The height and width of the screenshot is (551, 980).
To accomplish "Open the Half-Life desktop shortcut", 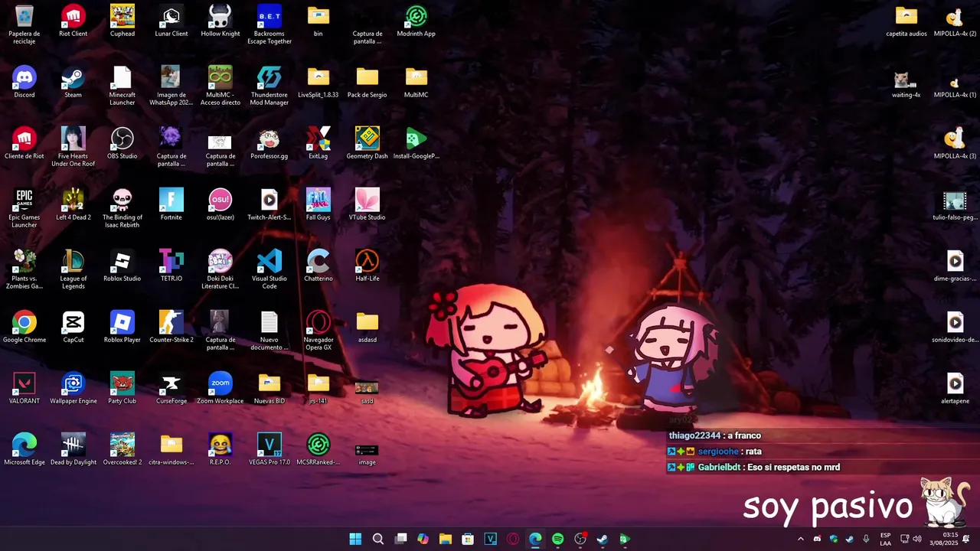I will (367, 266).
